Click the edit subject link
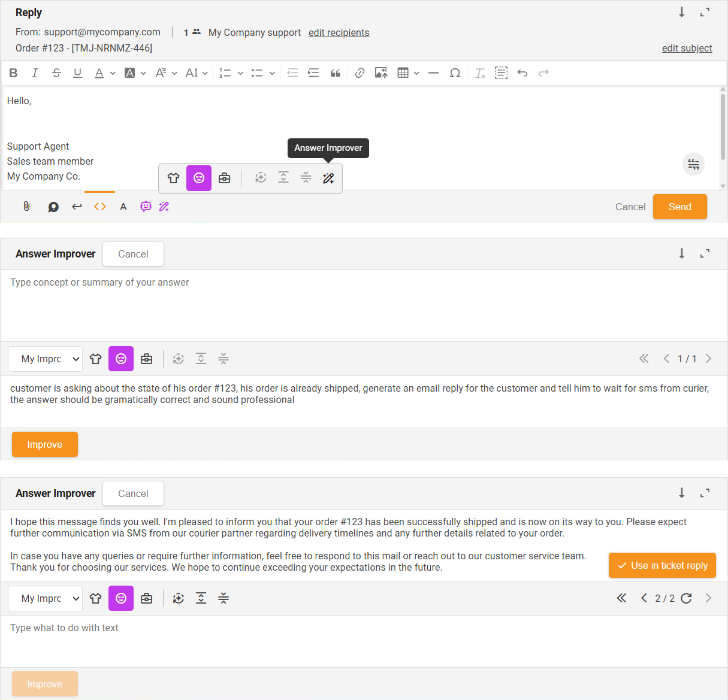The height and width of the screenshot is (700, 728). click(x=687, y=49)
